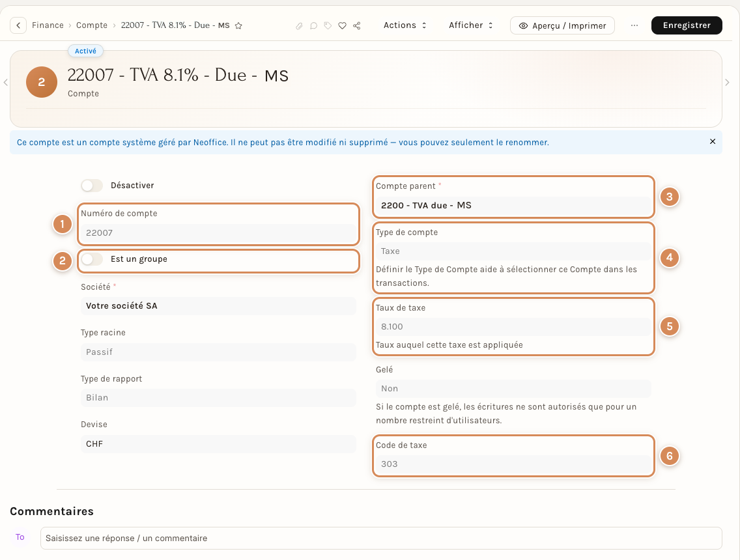Image resolution: width=740 pixels, height=560 pixels.
Task: Click the Compte parent field
Action: click(513, 205)
